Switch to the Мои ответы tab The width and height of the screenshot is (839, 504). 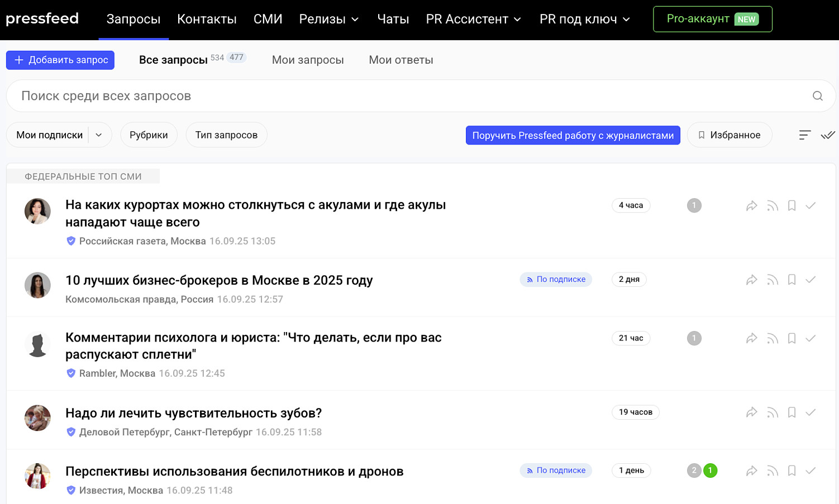tap(401, 60)
